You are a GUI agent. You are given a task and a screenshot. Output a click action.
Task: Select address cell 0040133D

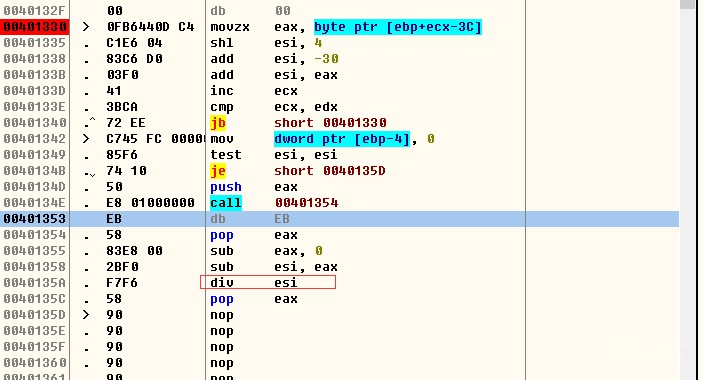35,91
